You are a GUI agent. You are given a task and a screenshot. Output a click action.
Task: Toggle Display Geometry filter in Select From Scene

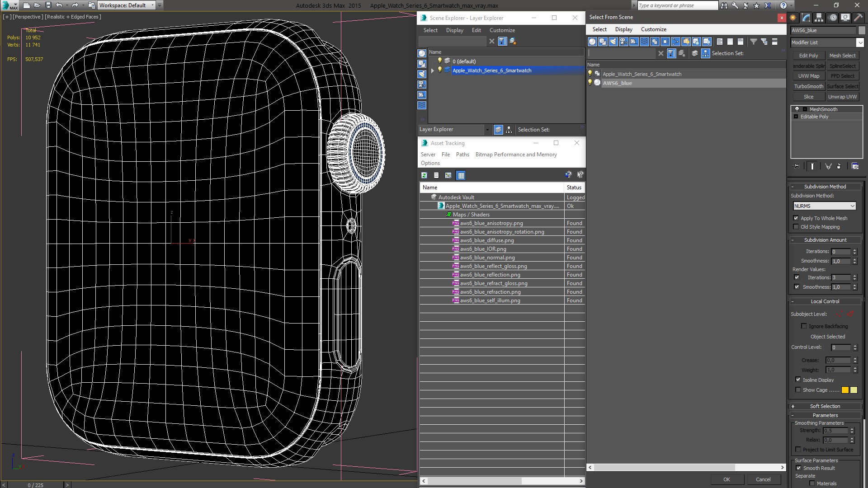[x=592, y=42]
